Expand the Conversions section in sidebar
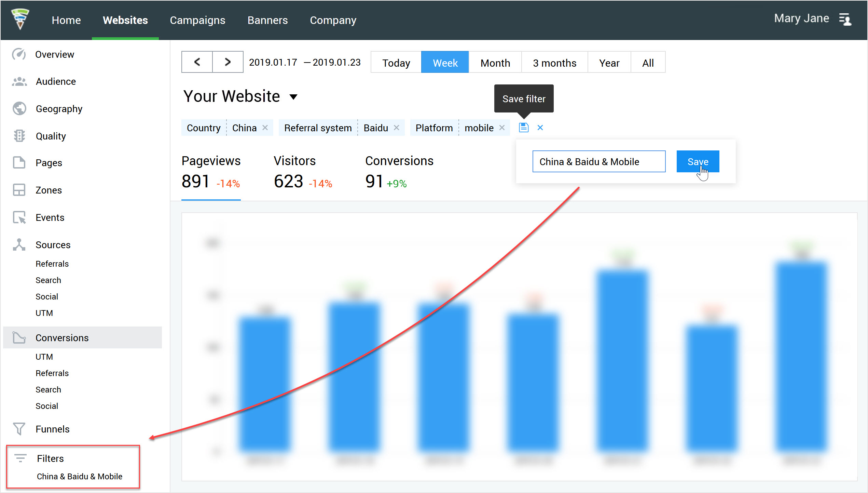This screenshot has width=868, height=493. tap(62, 337)
